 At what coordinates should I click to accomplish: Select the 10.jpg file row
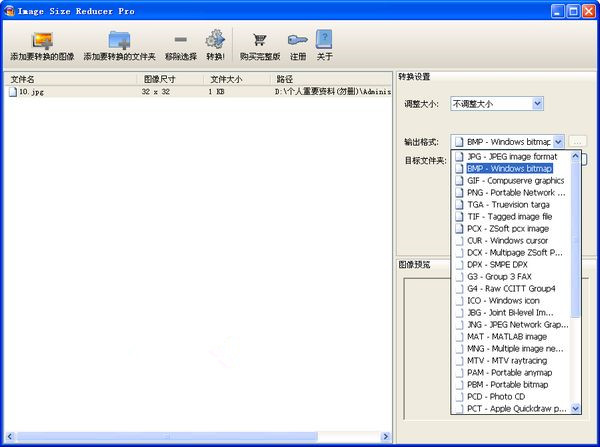coord(198,91)
